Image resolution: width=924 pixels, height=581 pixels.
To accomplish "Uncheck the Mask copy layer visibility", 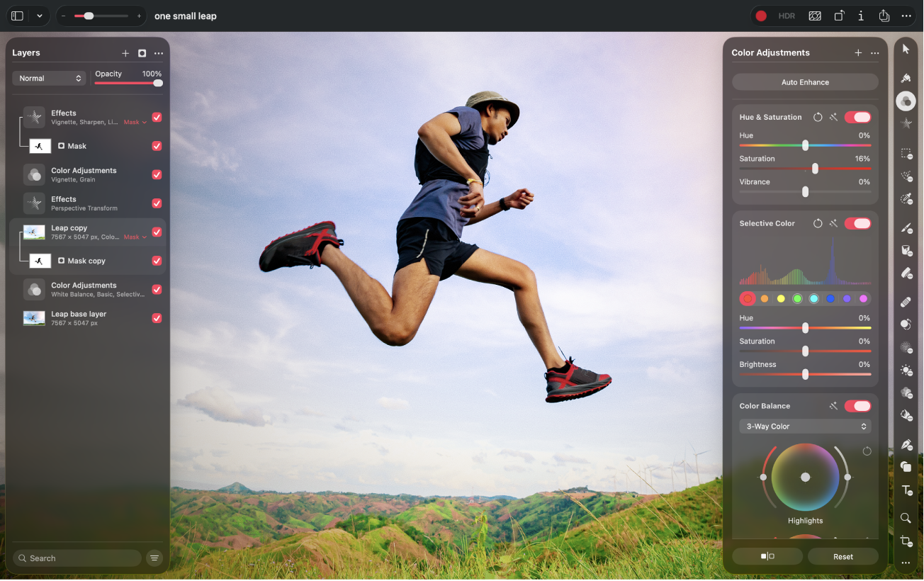I will click(x=157, y=261).
